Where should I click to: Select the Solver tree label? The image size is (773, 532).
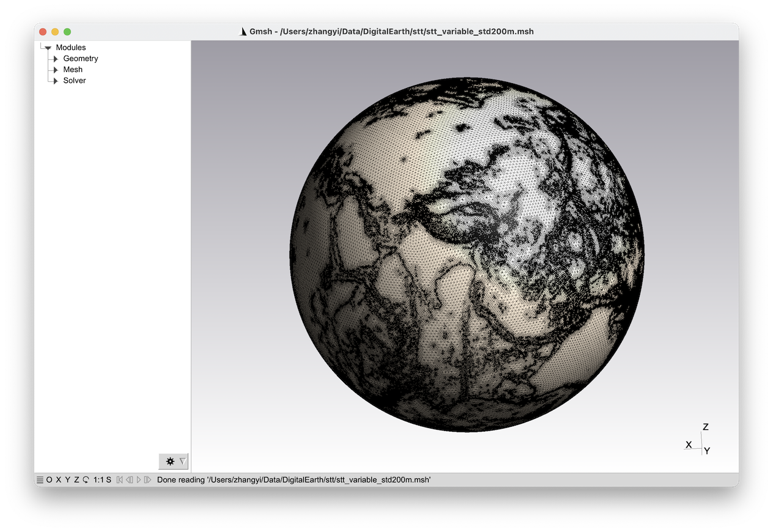coord(75,81)
